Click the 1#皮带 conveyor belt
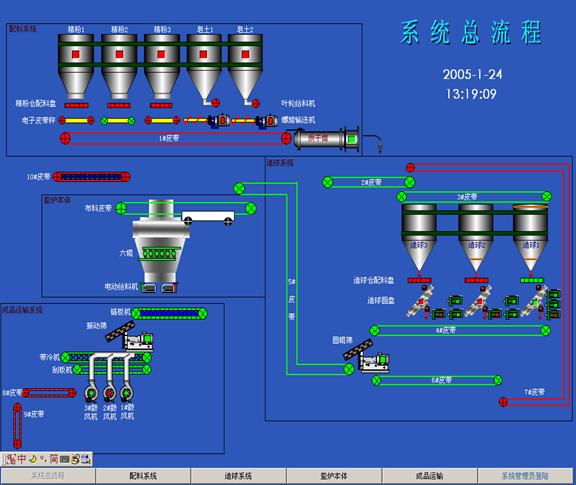The image size is (576, 485). click(x=175, y=139)
